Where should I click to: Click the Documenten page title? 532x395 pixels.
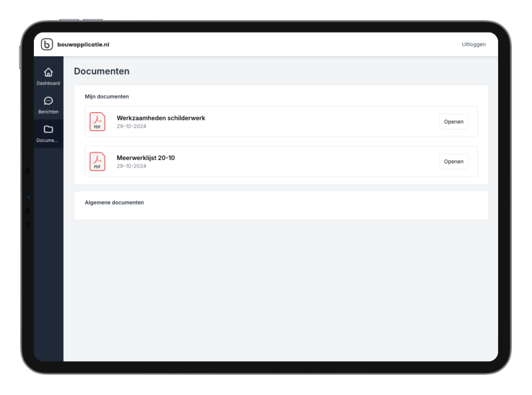(102, 71)
